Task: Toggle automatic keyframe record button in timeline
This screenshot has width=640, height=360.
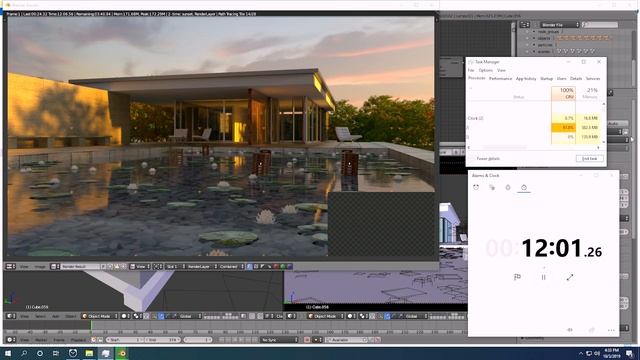Action: pos(307,340)
